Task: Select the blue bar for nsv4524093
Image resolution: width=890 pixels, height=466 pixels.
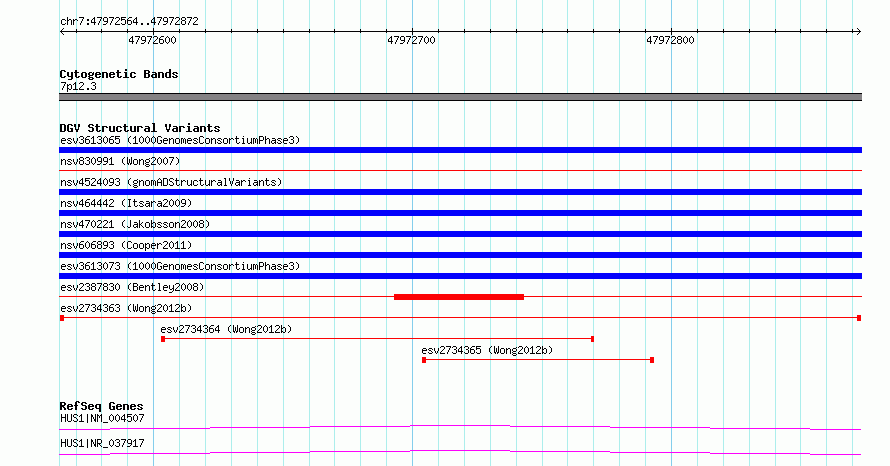Action: click(460, 192)
